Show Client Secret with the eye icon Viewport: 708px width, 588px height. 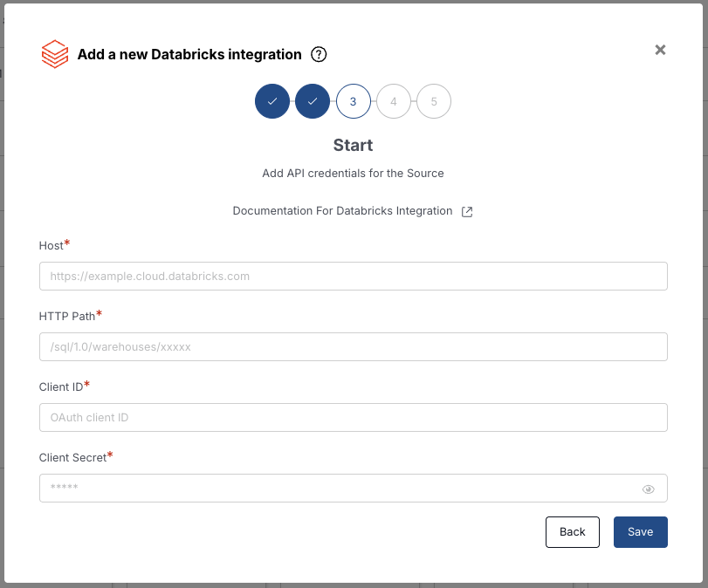(x=649, y=489)
